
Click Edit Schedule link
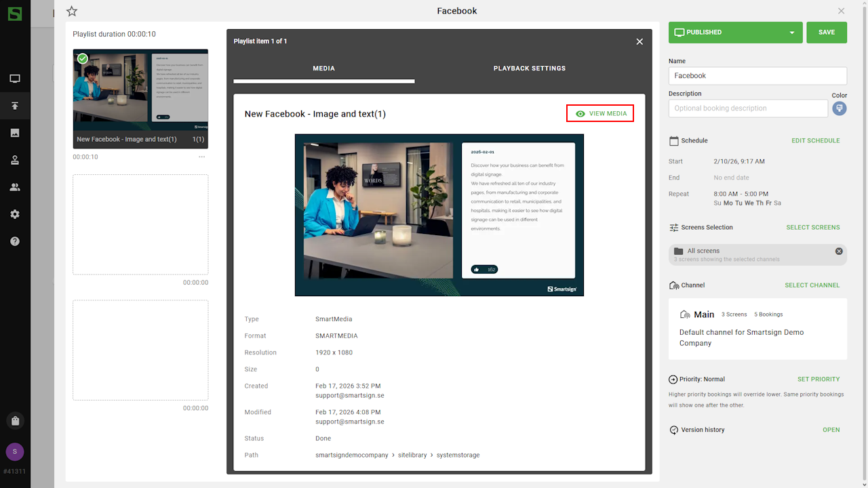pos(815,141)
